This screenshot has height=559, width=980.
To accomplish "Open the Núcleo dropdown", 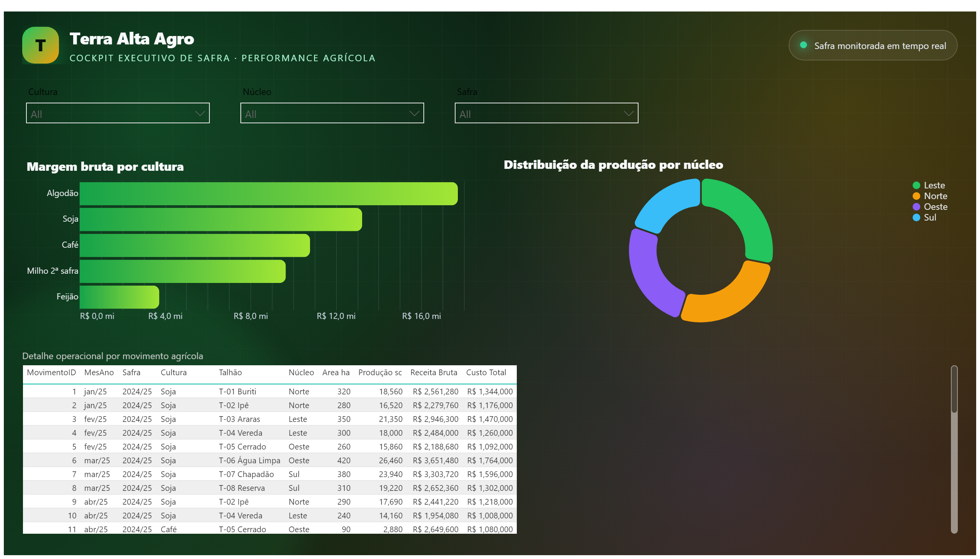I will pyautogui.click(x=332, y=113).
